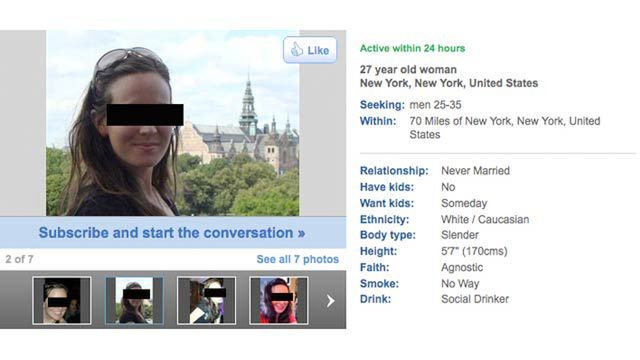The width and height of the screenshot is (640, 360).
Task: Click 'White / Caucasian' value
Action: 485,220
